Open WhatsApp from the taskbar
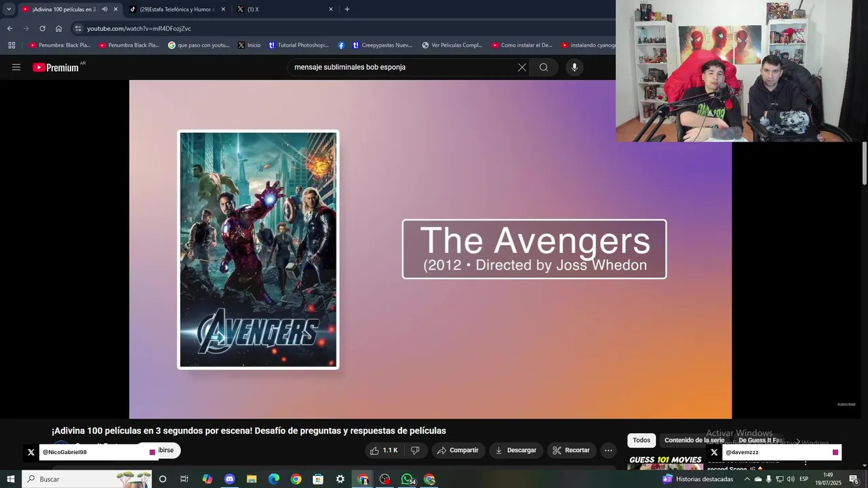This screenshot has width=868, height=488. coord(408,479)
